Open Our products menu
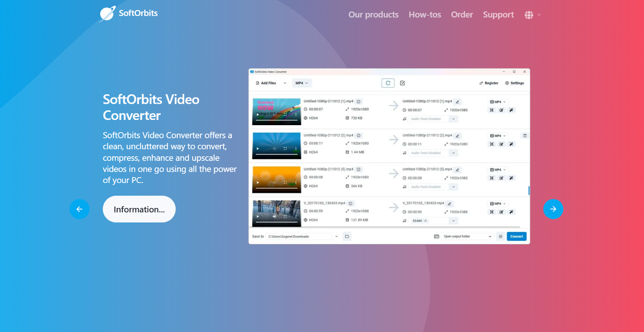 [374, 15]
